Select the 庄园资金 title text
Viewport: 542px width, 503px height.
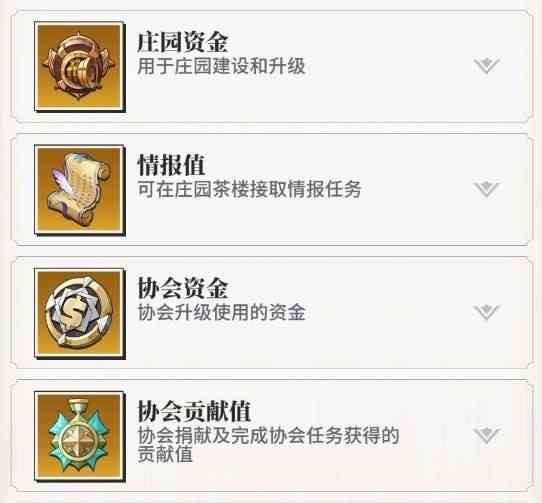[183, 42]
